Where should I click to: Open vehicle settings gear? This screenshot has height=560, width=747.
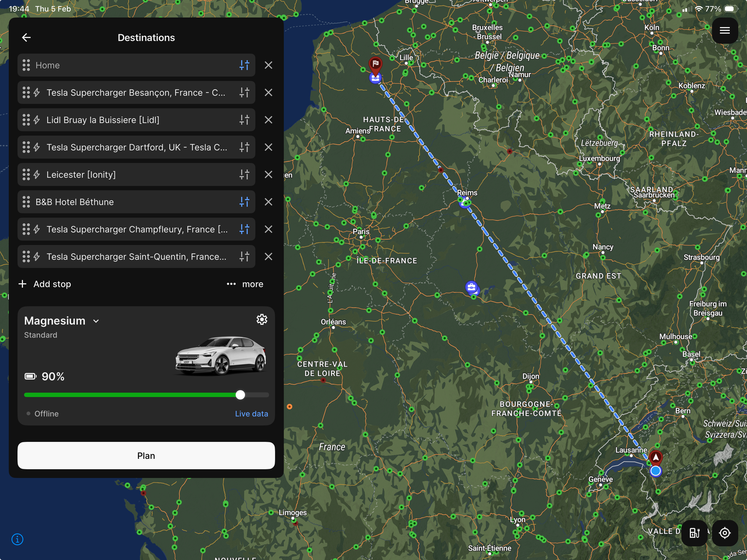click(262, 320)
